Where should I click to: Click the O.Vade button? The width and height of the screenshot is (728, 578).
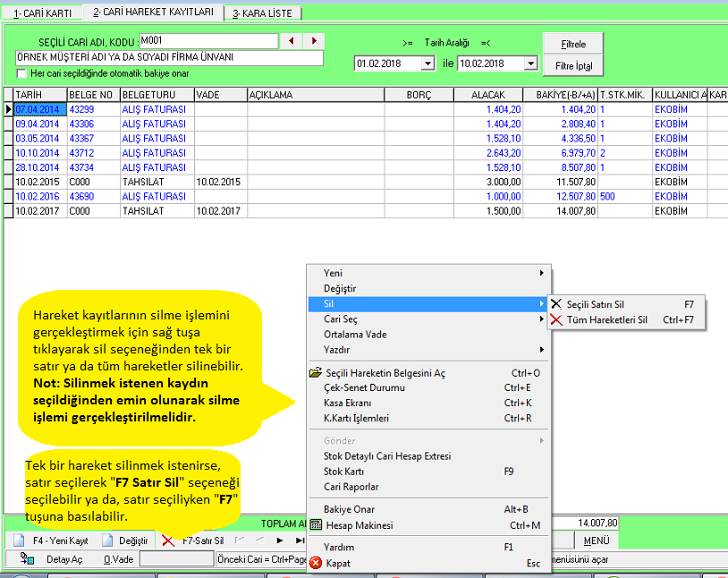click(x=118, y=559)
